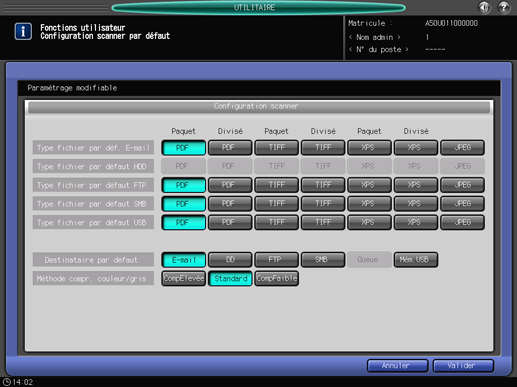Click the 'Type fichier par défaut FTP' label

(x=93, y=185)
